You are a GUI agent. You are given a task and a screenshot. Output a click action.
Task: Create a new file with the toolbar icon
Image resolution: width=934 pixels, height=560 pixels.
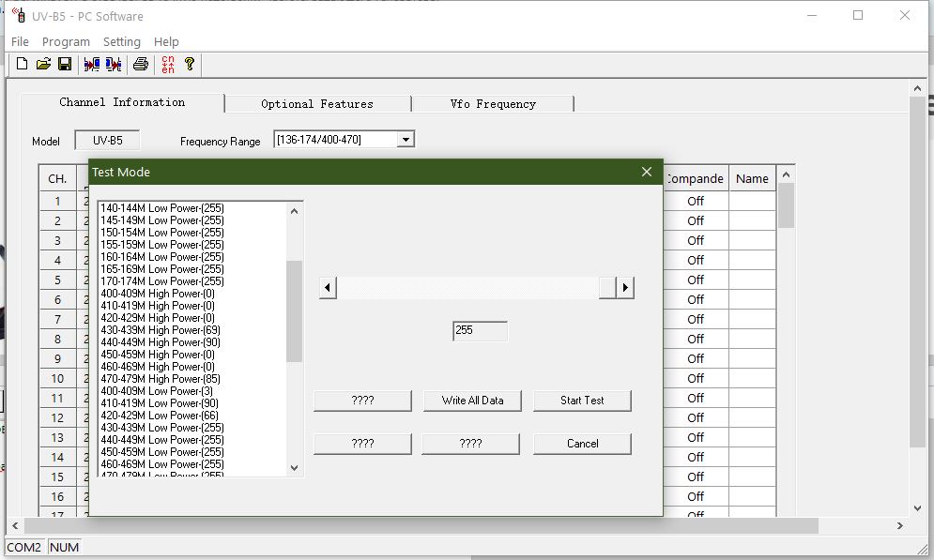coord(22,64)
